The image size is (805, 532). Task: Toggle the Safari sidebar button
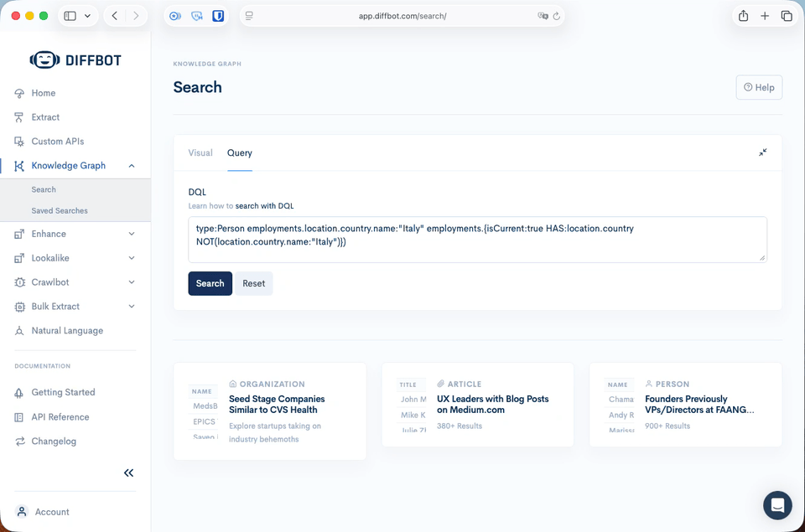[70, 16]
